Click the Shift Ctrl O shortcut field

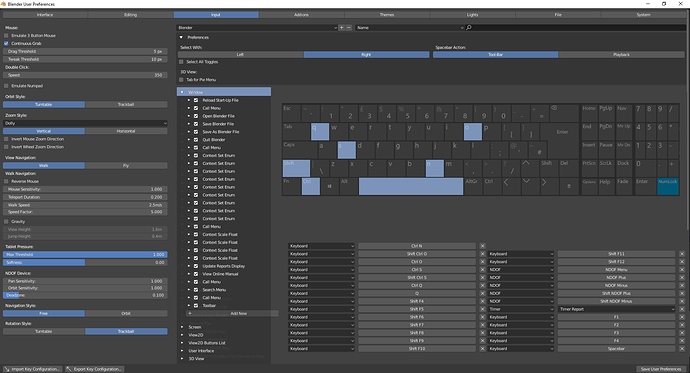[x=417, y=254]
